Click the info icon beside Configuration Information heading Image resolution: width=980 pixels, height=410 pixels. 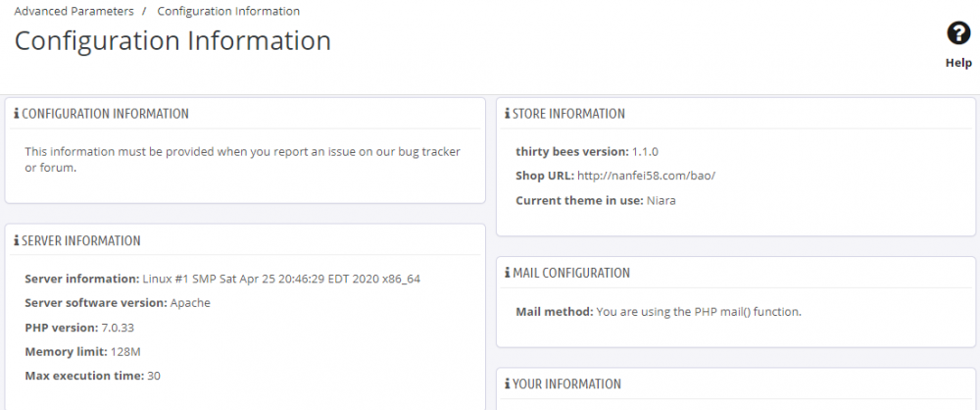tap(17, 114)
